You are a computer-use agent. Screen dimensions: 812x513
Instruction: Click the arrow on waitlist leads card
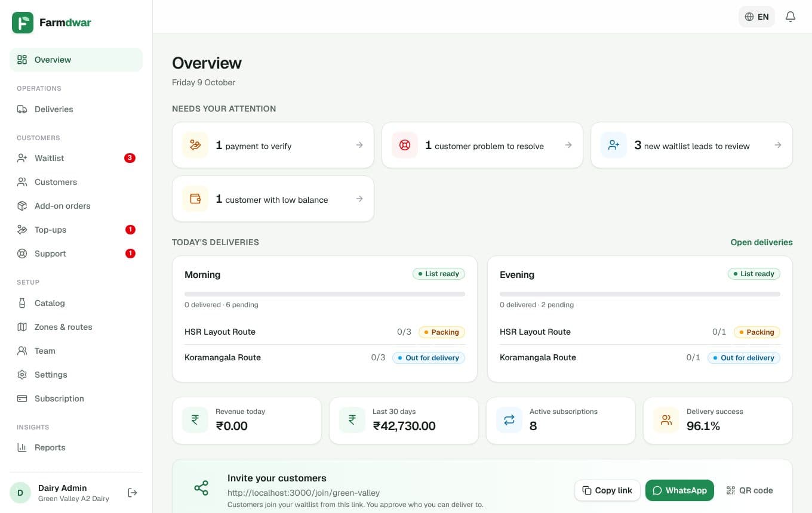point(778,145)
